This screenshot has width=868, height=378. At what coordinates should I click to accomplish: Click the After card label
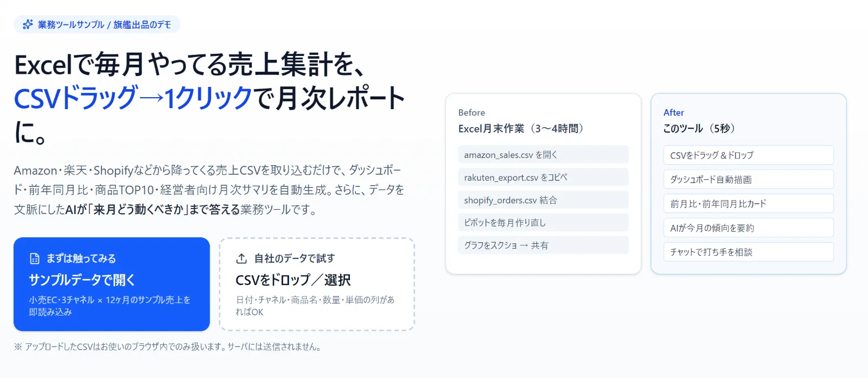[674, 112]
